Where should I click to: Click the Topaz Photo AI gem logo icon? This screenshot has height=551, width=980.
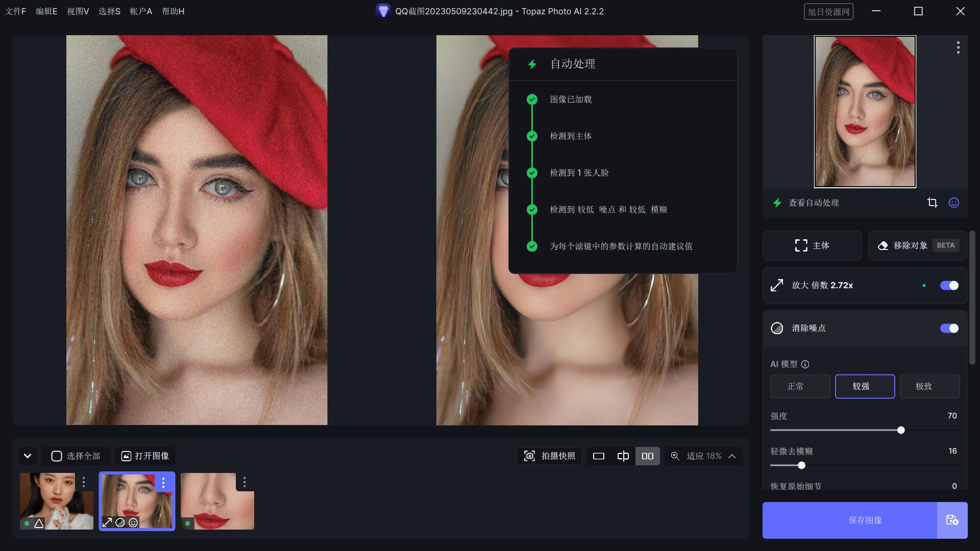coord(383,11)
